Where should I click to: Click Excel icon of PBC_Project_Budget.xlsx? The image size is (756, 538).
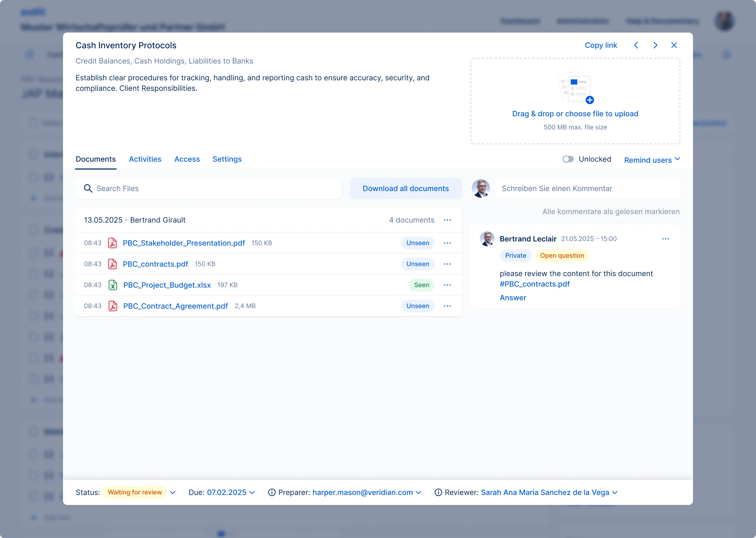(113, 285)
